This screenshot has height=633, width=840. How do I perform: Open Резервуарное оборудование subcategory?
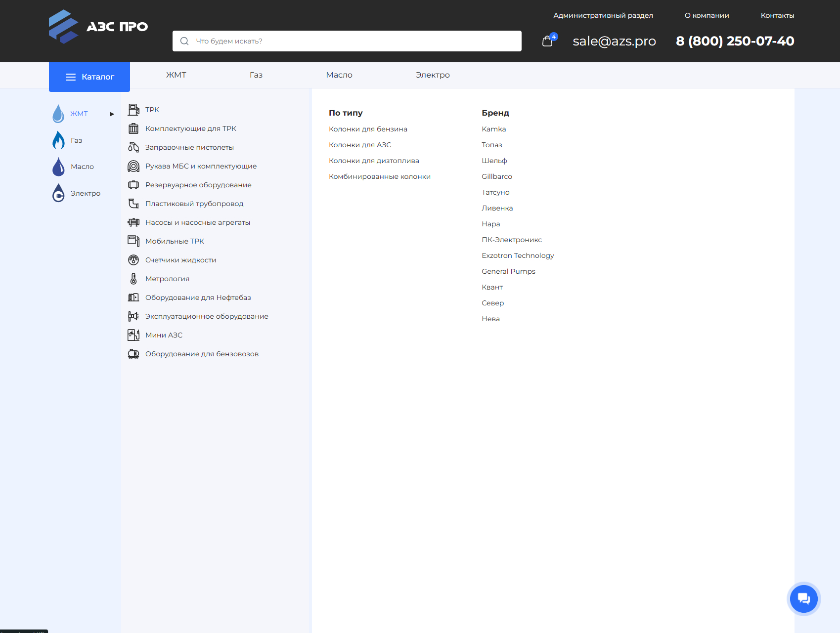click(x=198, y=185)
